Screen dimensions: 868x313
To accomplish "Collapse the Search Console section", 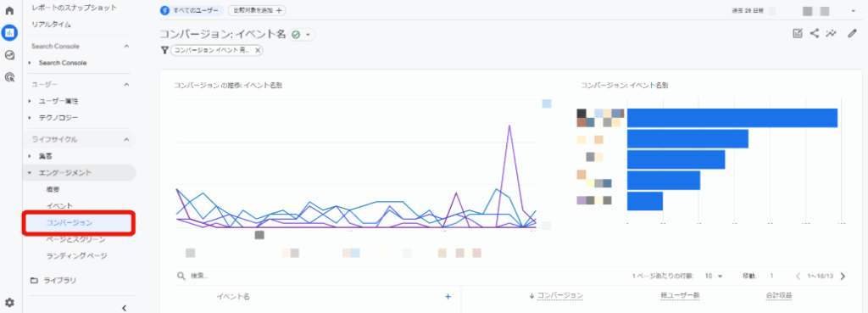I will click(126, 46).
